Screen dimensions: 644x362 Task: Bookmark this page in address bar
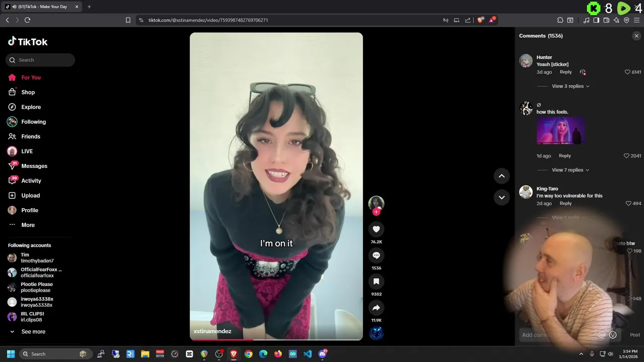pos(128,20)
